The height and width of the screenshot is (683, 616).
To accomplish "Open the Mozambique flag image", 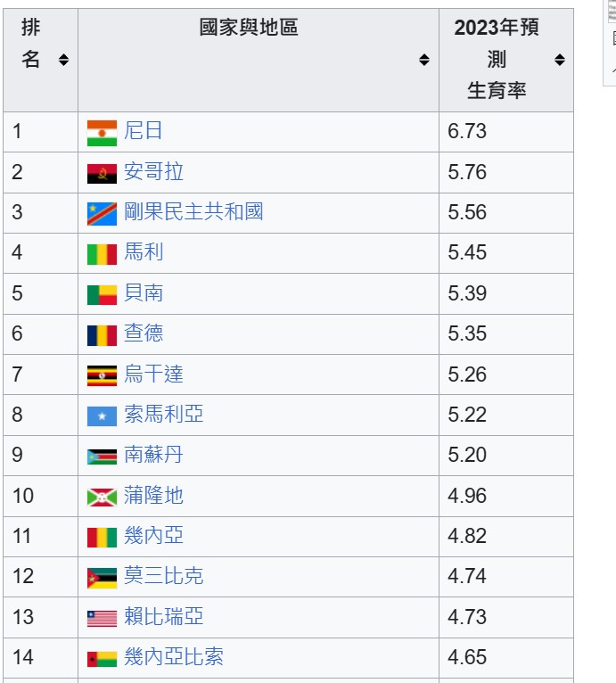I will pyautogui.click(x=102, y=579).
